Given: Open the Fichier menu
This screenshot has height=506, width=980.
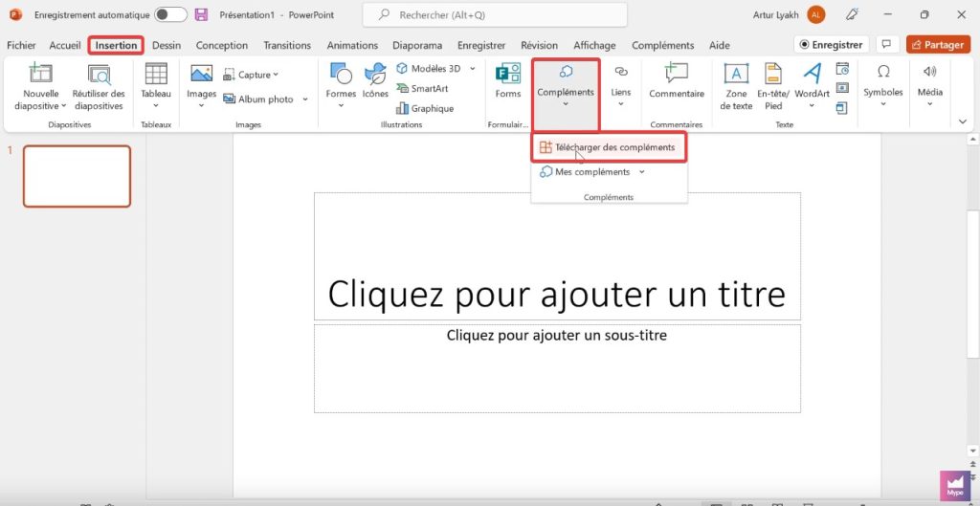Looking at the screenshot, I should click(21, 45).
